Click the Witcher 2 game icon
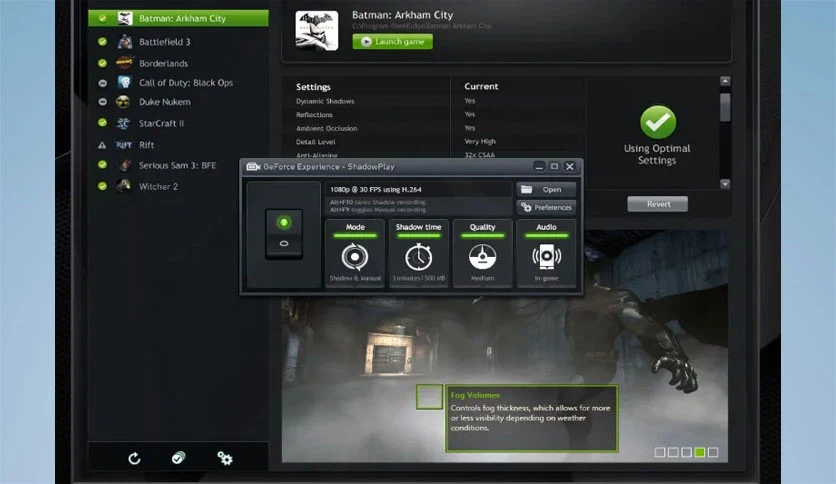 pos(124,185)
